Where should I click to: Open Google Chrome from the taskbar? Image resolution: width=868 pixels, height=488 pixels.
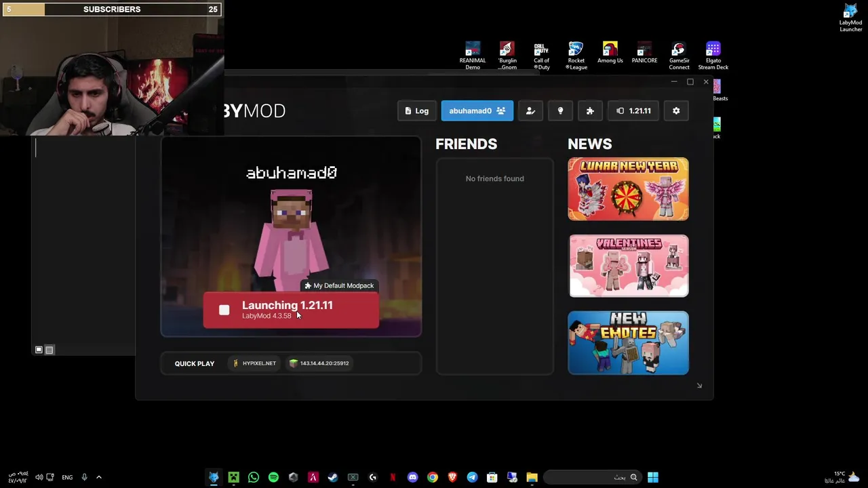(x=432, y=477)
